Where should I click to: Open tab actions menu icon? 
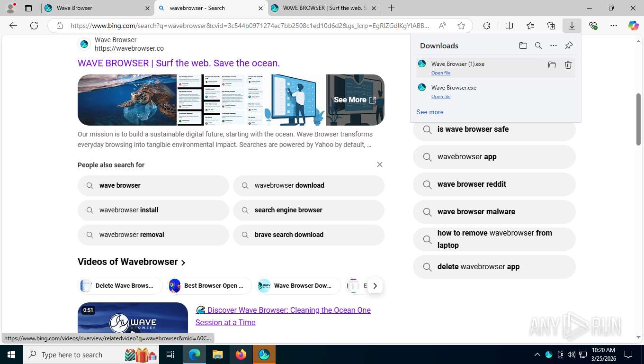click(x=28, y=8)
